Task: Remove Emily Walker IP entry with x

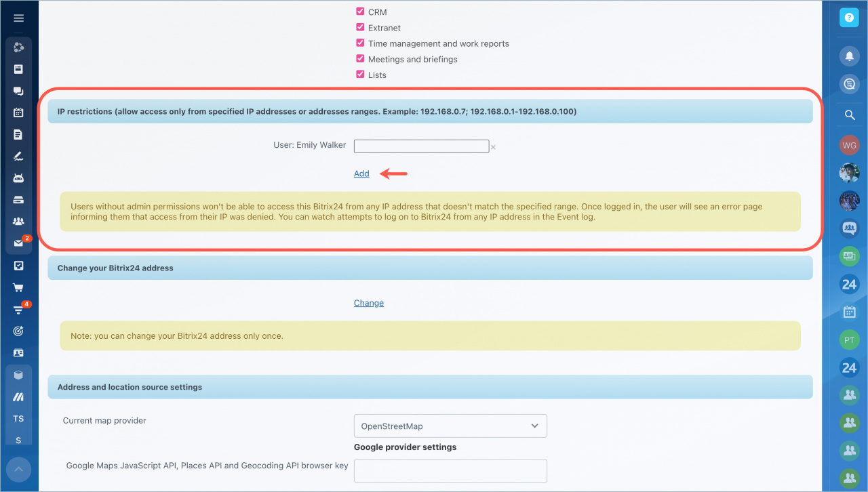Action: pos(493,147)
